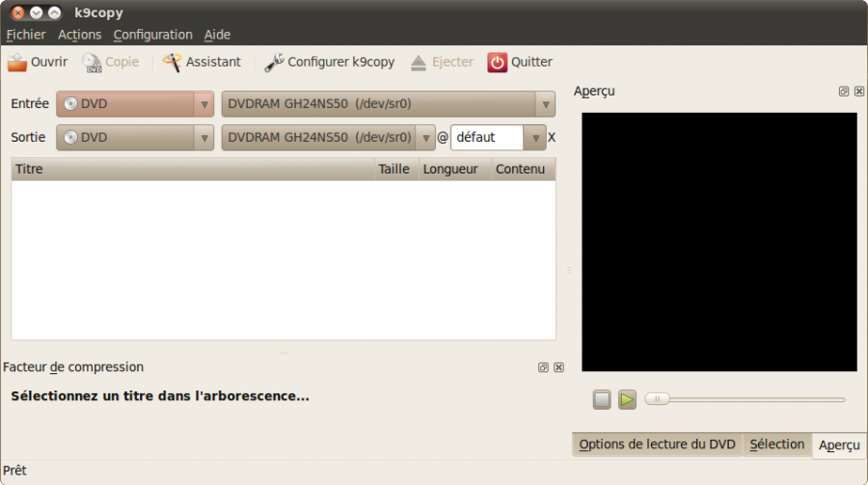Image resolution: width=868 pixels, height=485 pixels.
Task: Float the Aperçu panel
Action: pos(844,92)
